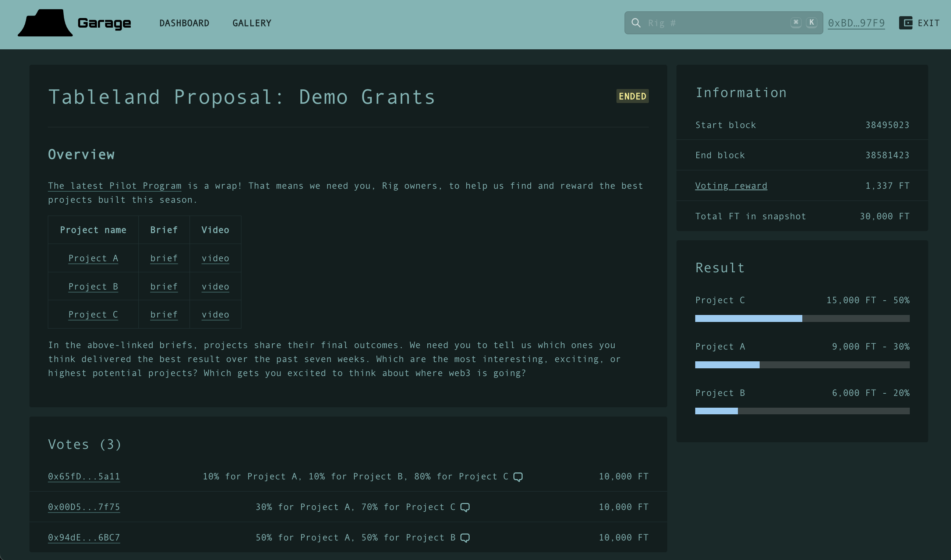Open the Gallery page
Screen dimensions: 951x560
click(x=252, y=24)
